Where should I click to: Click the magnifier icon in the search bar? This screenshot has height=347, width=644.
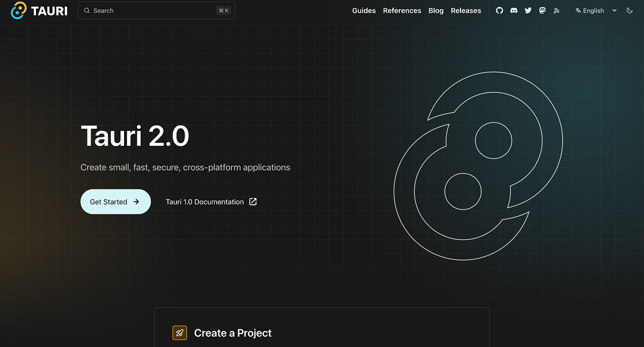pos(86,10)
